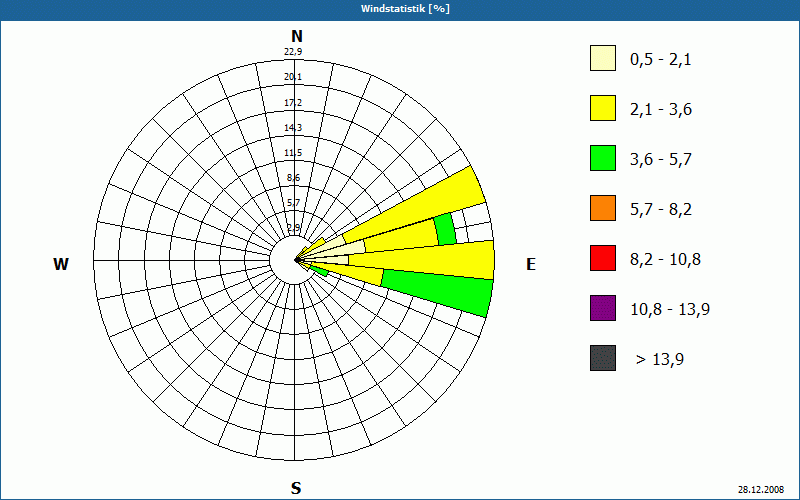
Task: Click the red 8,2 - 10,8 legend swatch
Action: coord(603,258)
